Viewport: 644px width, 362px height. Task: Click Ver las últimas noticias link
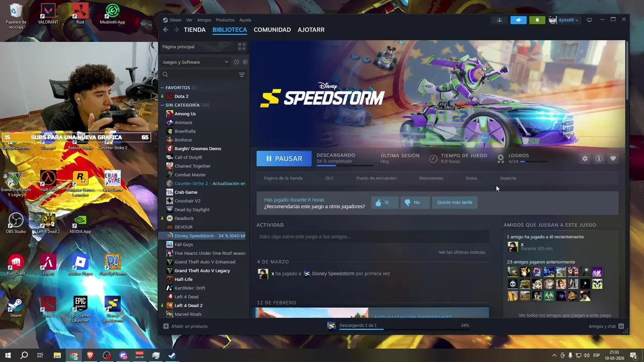point(462,252)
